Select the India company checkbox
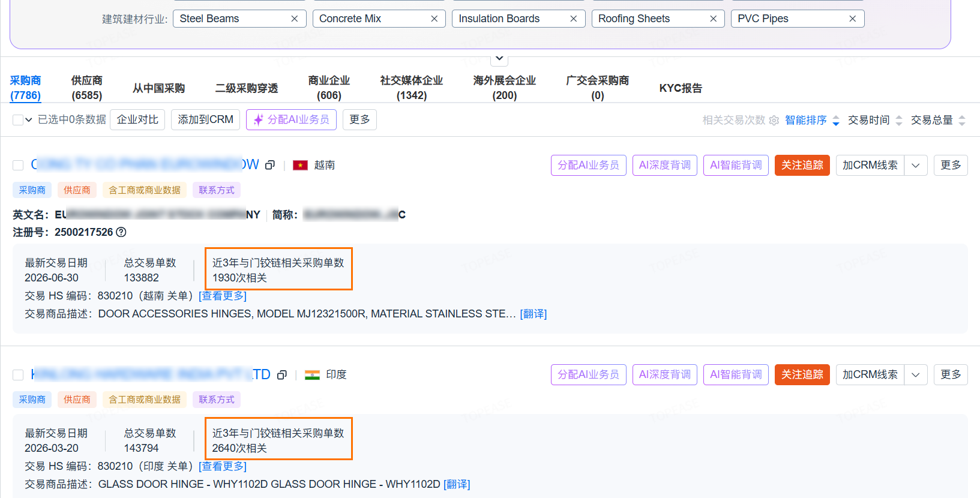The image size is (980, 498). click(18, 375)
